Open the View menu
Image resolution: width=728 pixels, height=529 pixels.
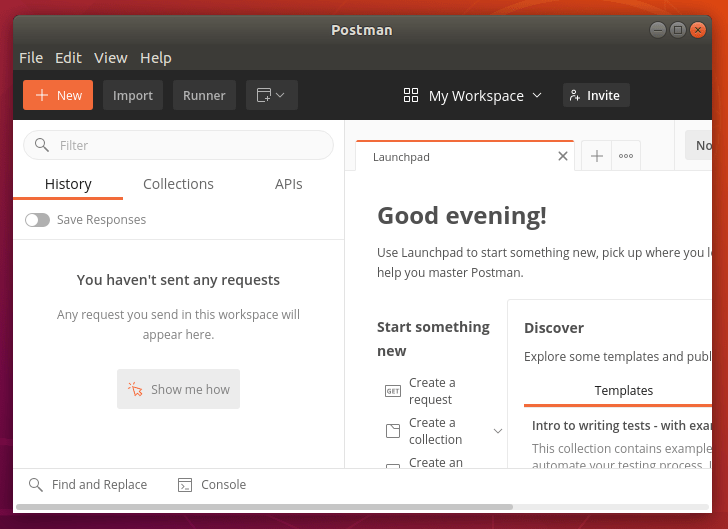click(x=110, y=58)
